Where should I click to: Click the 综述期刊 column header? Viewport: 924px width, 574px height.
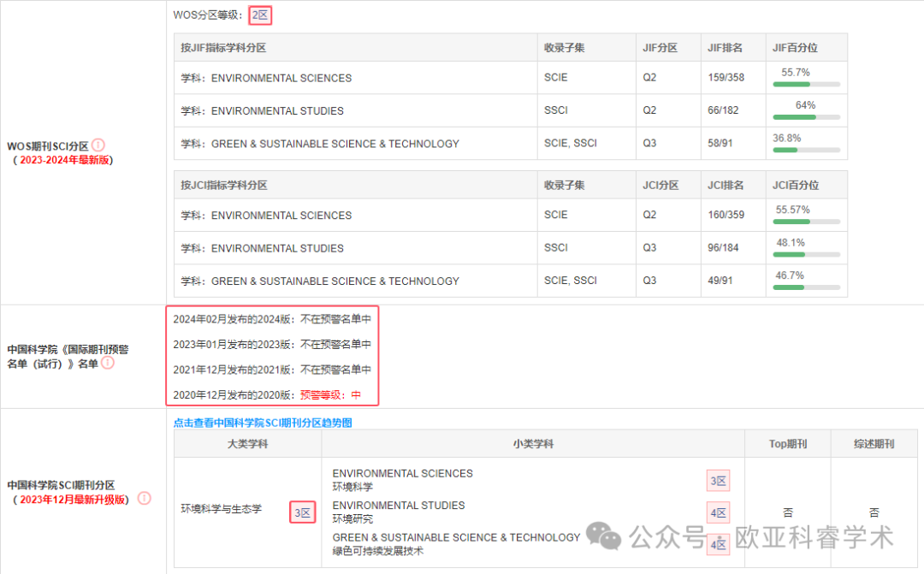[874, 444]
